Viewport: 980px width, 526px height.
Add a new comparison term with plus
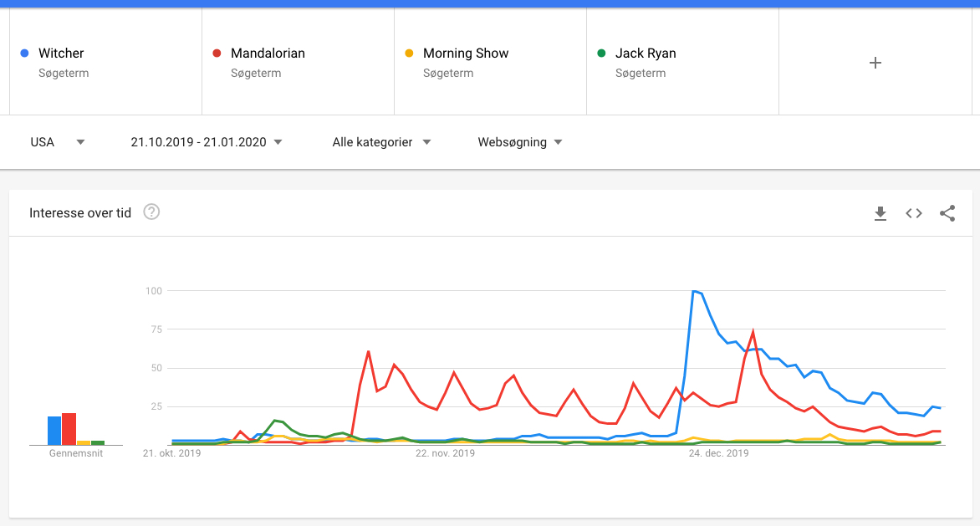point(875,63)
